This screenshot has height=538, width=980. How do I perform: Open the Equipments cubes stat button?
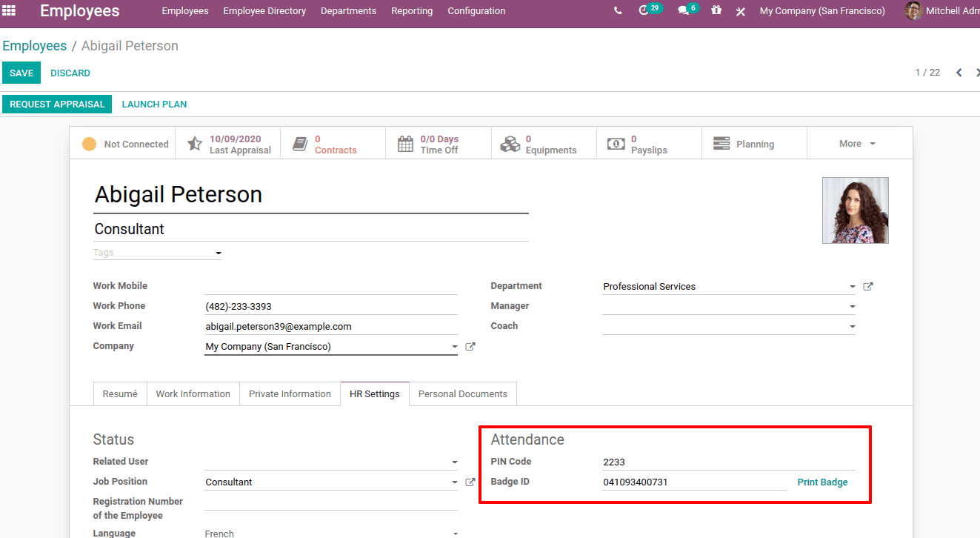(544, 144)
